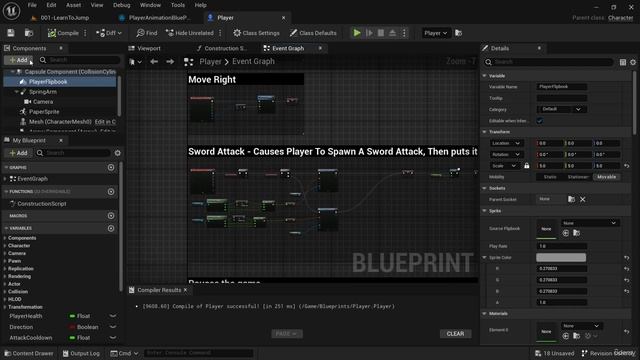Screen dimensions: 640x360
Task: Open Class Settings
Action: point(256,33)
